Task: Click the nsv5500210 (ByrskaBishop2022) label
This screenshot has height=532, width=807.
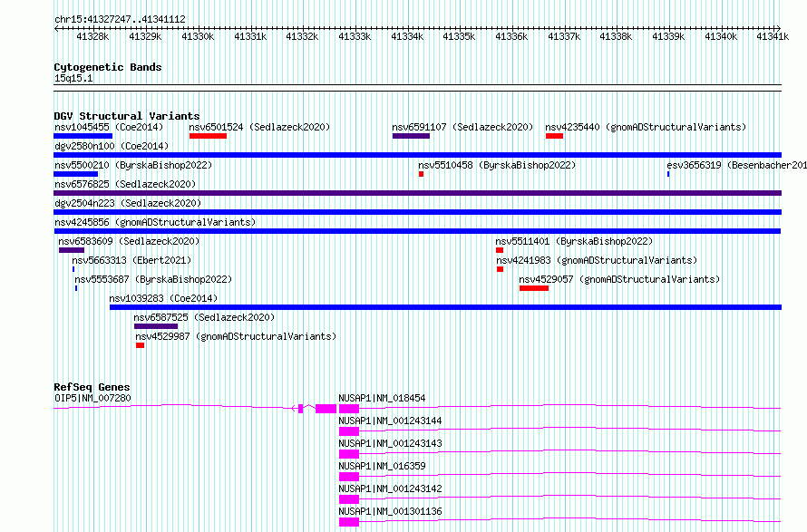Action: (x=133, y=165)
